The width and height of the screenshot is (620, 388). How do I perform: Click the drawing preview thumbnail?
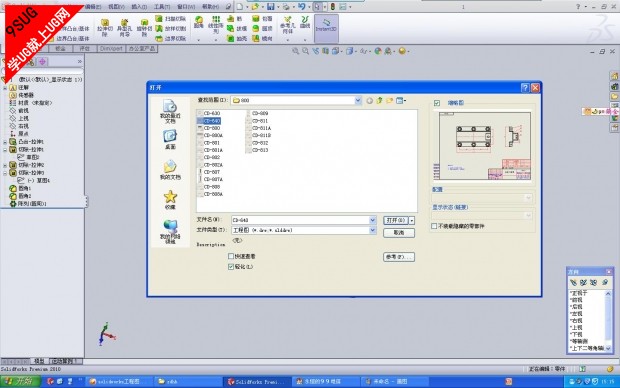[x=484, y=146]
